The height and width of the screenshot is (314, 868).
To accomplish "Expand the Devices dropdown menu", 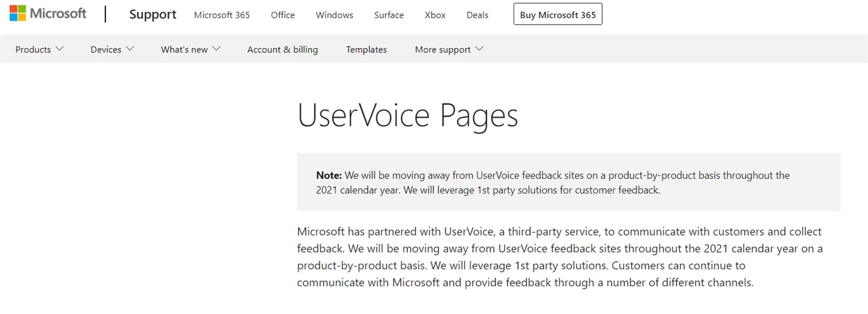I will pyautogui.click(x=112, y=49).
